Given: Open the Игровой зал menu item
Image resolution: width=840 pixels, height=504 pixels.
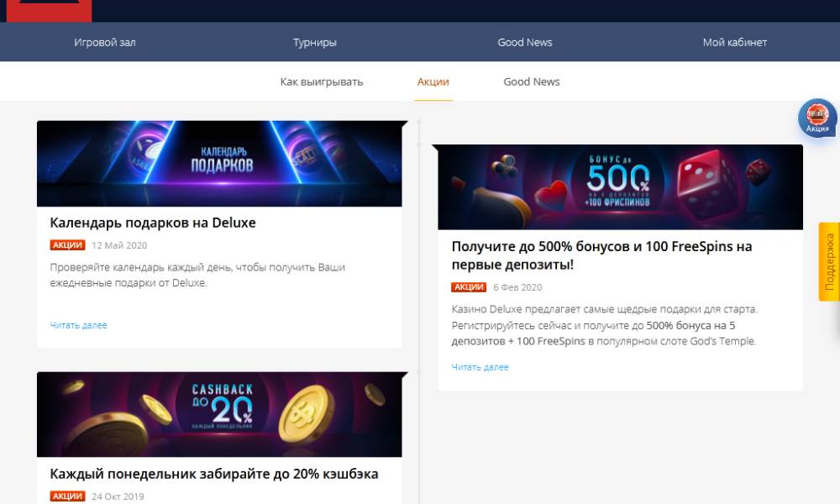Looking at the screenshot, I should tap(105, 42).
